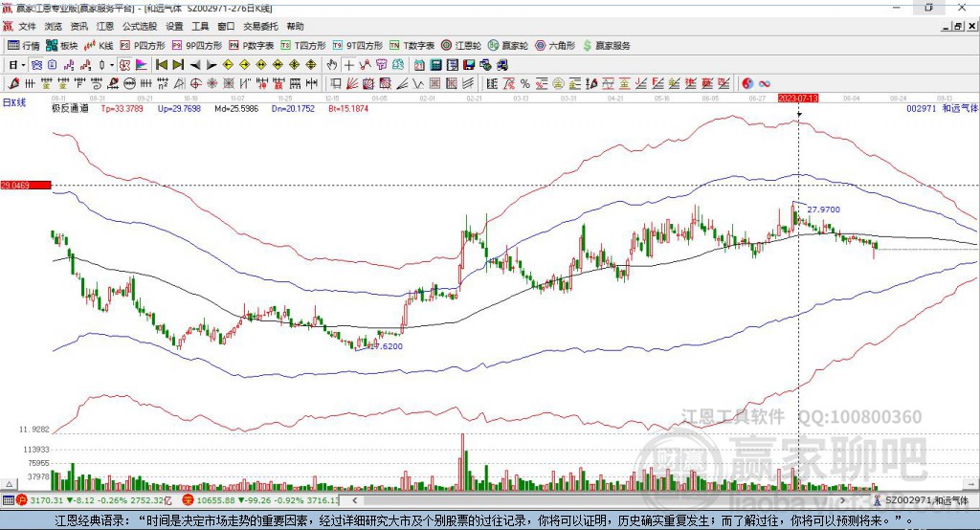The width and height of the screenshot is (980, 530).
Task: Select the red fan lines drawing tool
Action: (352, 84)
